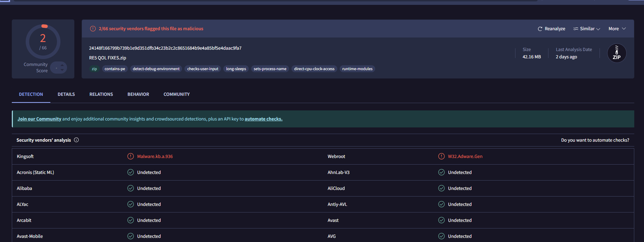Image resolution: width=644 pixels, height=242 pixels.
Task: Click the Reanalyze refresh icon
Action: [540, 29]
